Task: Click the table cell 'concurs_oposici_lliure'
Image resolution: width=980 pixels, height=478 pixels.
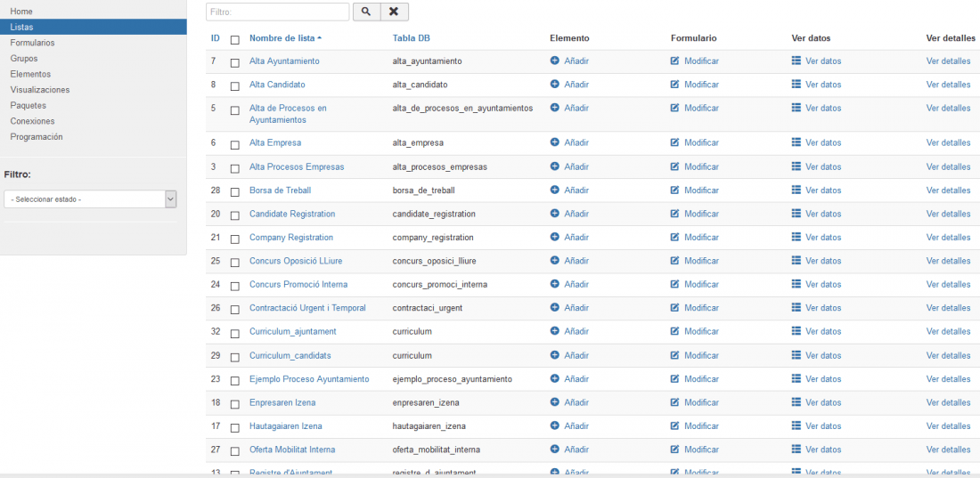Action: [437, 261]
